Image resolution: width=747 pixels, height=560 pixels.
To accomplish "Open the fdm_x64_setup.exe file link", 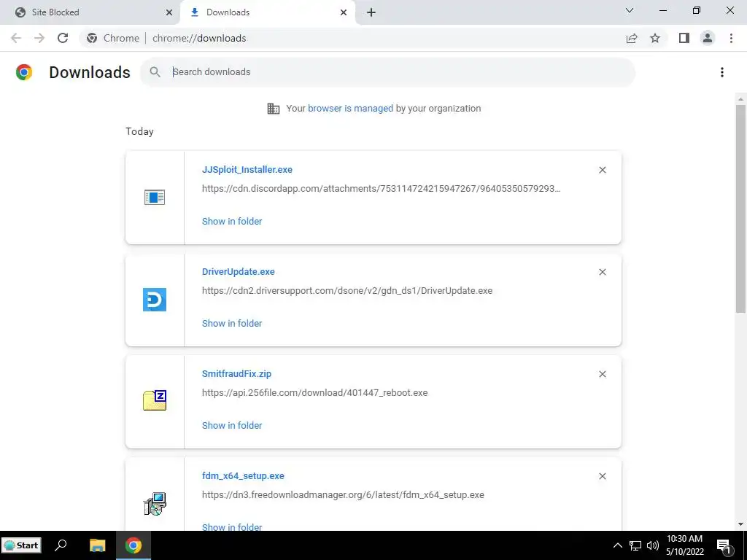I will [x=243, y=475].
